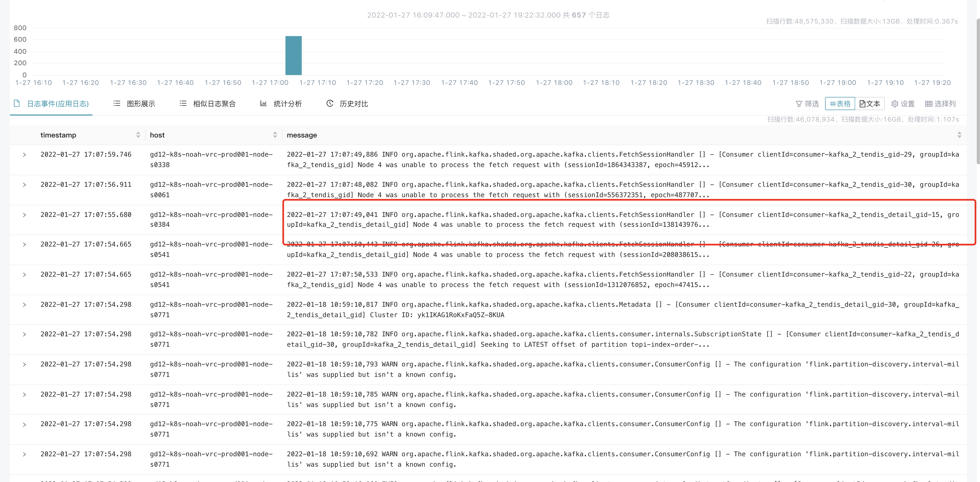Open settings gear icon 设置
Viewport: 980px width, 482px height.
894,104
